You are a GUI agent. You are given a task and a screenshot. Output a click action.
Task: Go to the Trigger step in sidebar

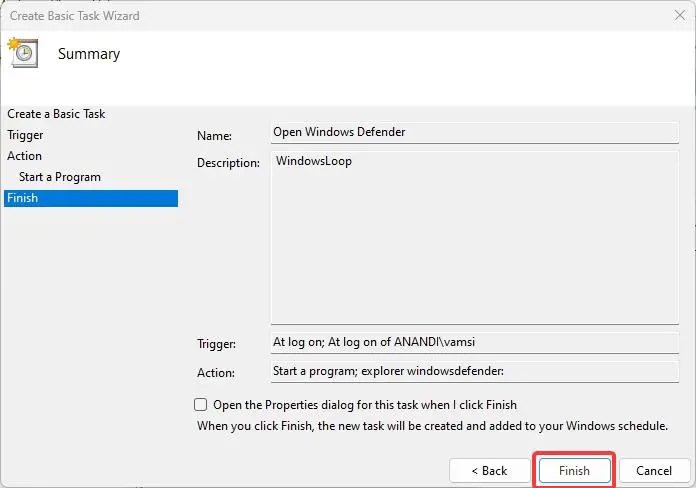point(25,135)
